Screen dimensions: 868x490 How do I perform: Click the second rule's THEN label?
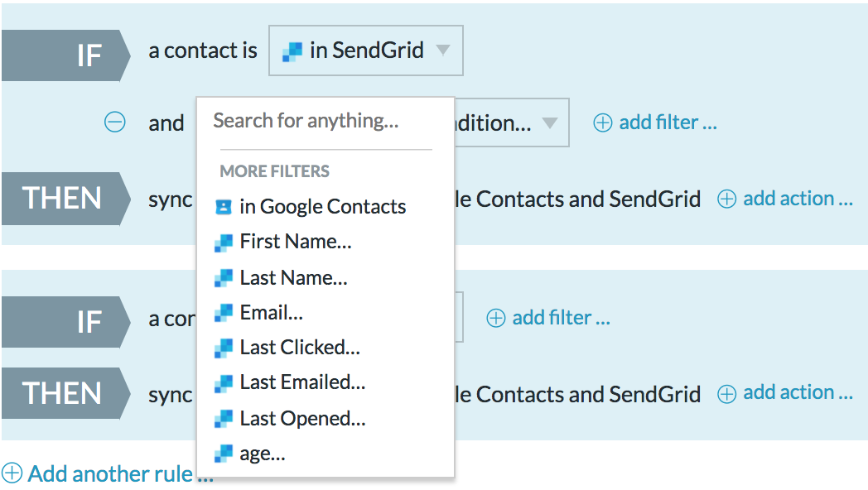[x=66, y=393]
